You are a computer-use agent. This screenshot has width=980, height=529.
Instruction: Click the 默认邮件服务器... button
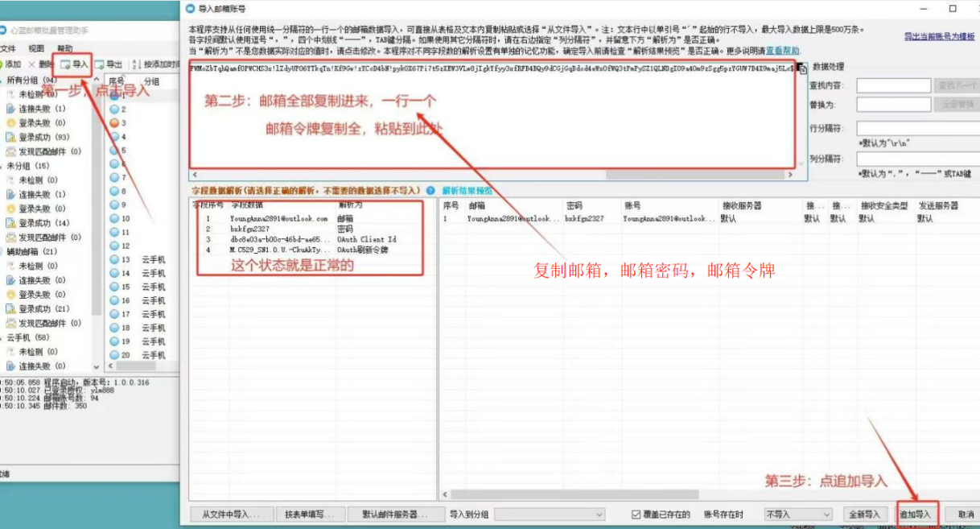click(396, 514)
